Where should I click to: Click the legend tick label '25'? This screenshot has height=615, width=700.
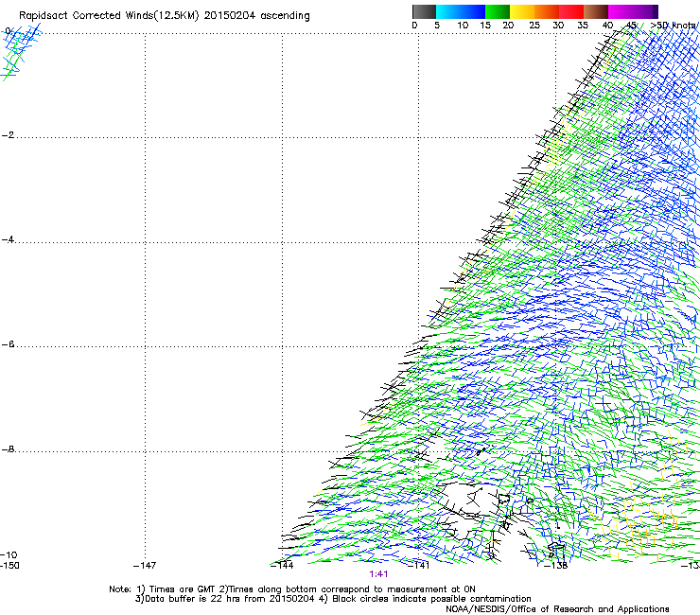tap(534, 26)
